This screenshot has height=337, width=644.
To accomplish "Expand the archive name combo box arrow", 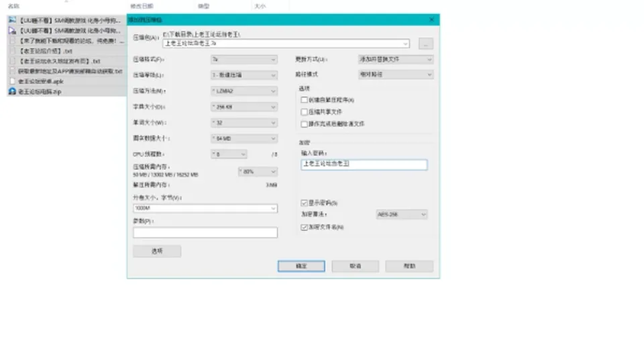I will pos(405,44).
